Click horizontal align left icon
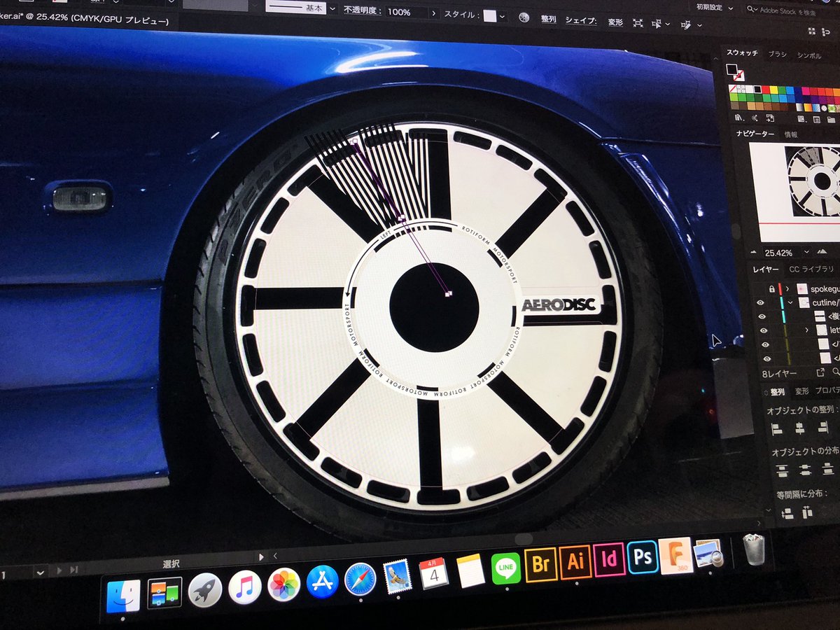The height and width of the screenshot is (630, 840). coord(777,428)
